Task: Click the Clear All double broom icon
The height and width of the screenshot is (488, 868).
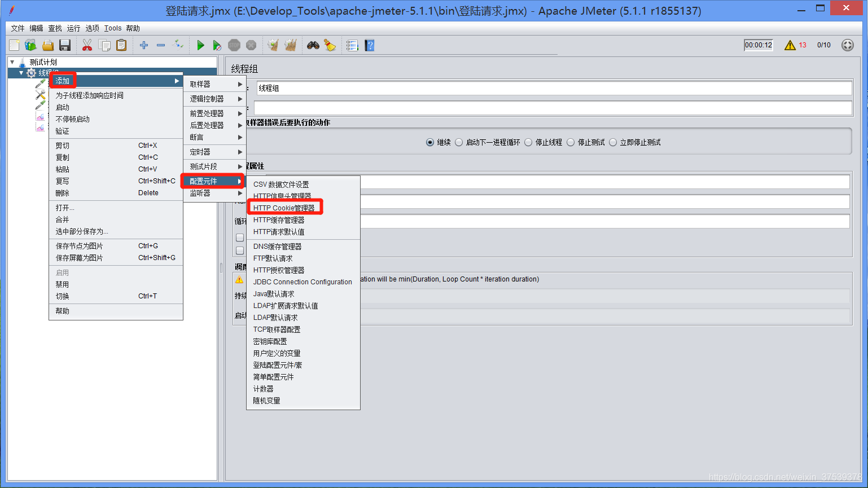Action: pos(291,45)
